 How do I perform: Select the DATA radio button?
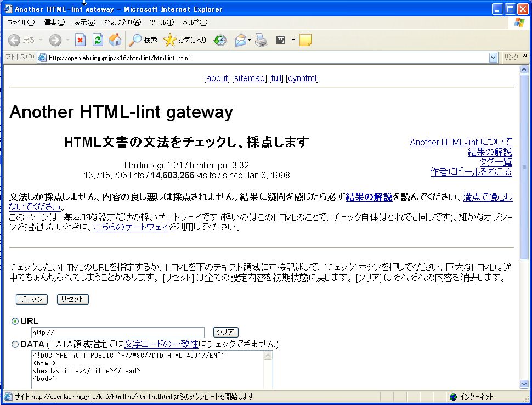tap(15, 345)
